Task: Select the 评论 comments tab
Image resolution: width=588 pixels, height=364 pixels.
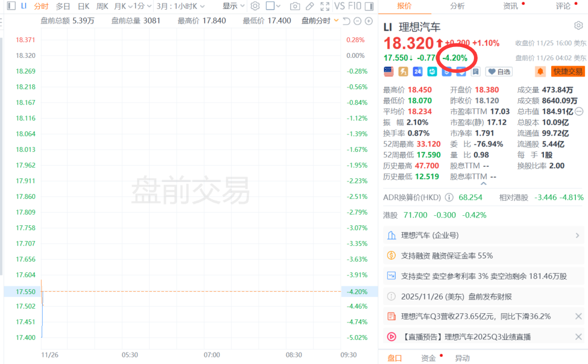Action: [563, 6]
